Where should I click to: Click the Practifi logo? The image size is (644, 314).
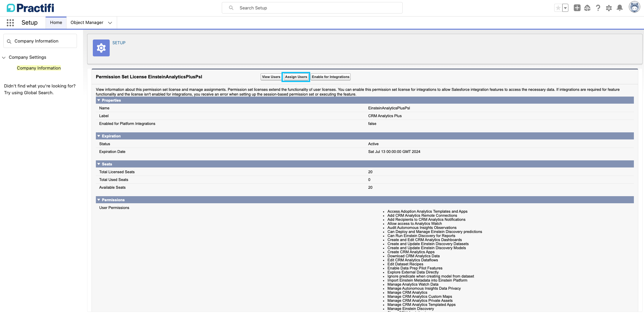coord(30,8)
